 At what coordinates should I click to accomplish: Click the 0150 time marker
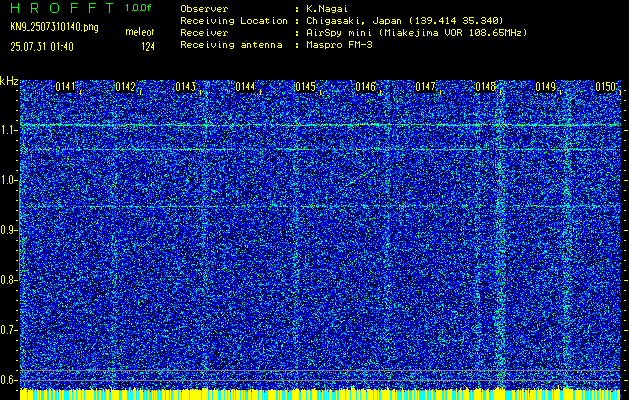click(605, 87)
